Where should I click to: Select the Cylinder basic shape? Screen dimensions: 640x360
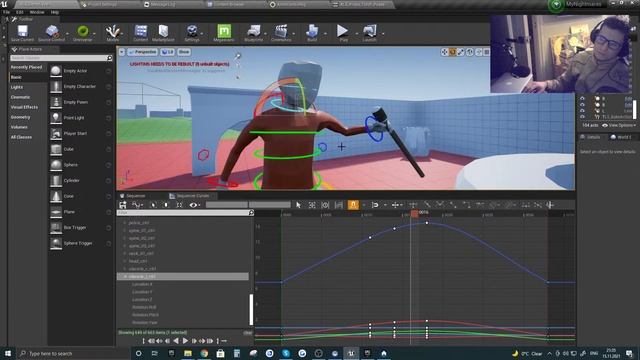pos(56,180)
